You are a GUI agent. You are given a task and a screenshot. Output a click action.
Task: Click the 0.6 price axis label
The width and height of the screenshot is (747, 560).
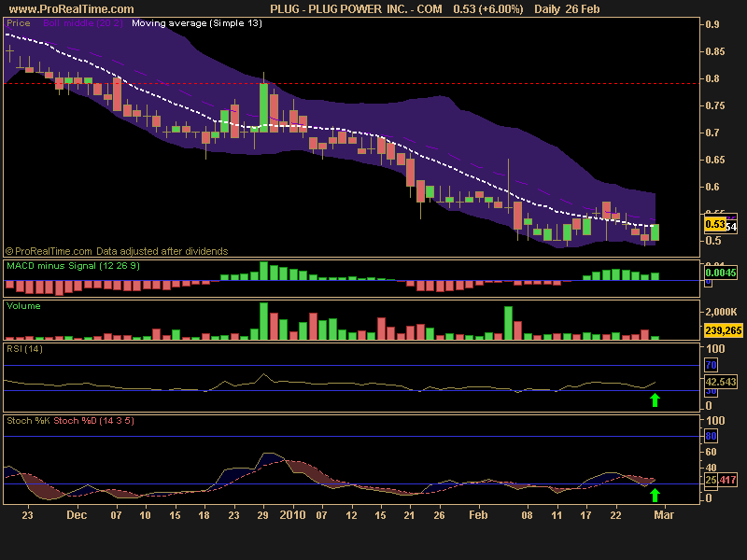(x=712, y=187)
